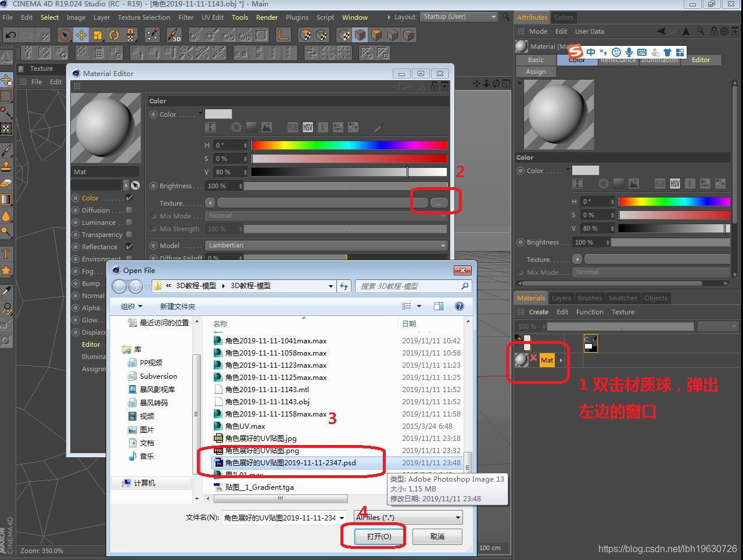Open the Layout Startup (User) dropdown
Viewport: 743px width, 560px height.
(460, 17)
